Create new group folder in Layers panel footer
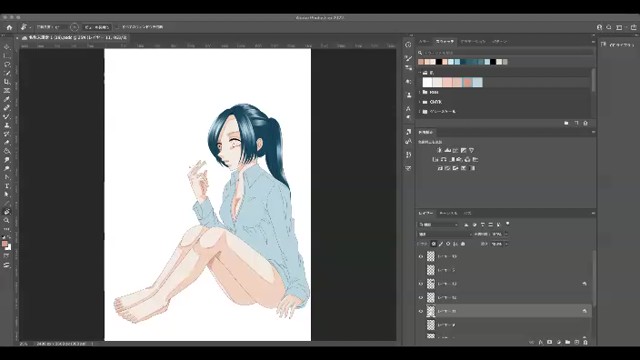This screenshot has height=360, width=640. coord(567,342)
